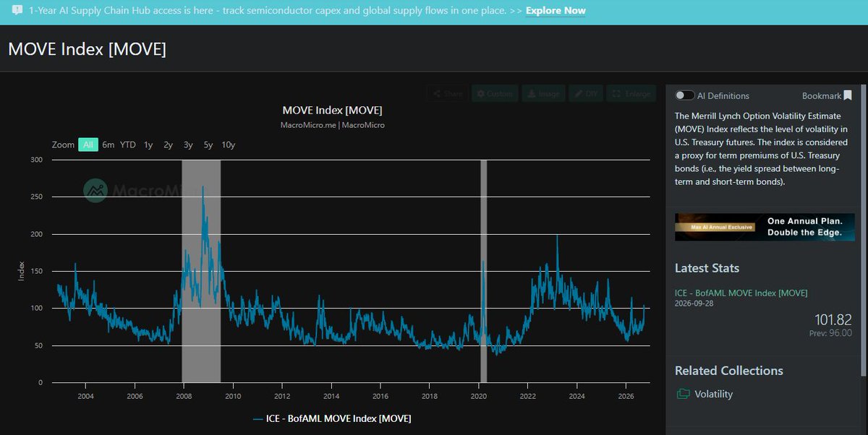The width and height of the screenshot is (868, 435).
Task: Select the 6m zoom range
Action: [108, 145]
